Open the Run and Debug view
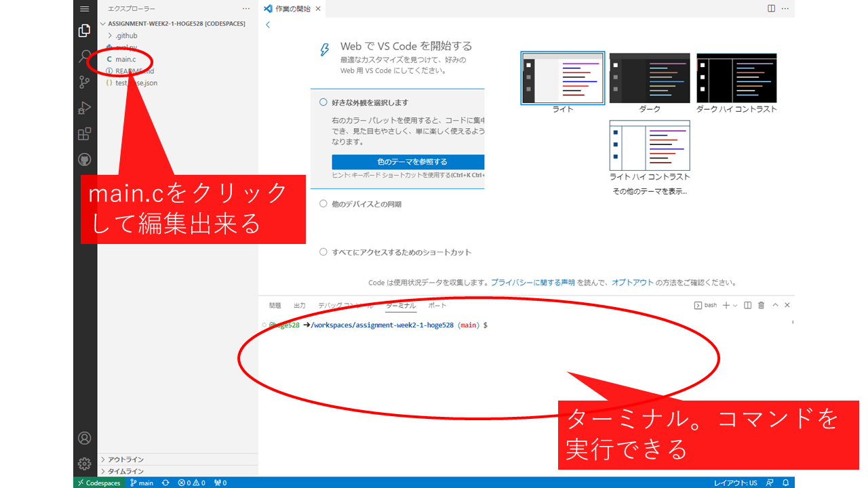The image size is (868, 488). click(x=85, y=108)
